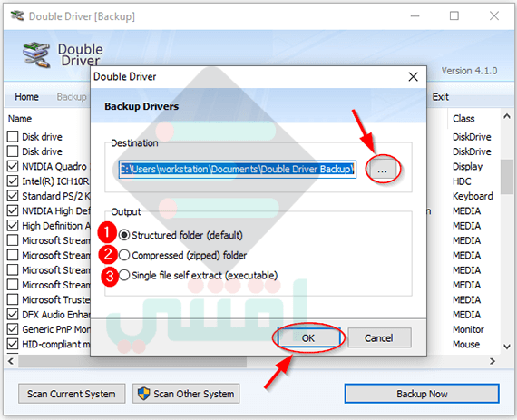Click the Keyboard class cell
The image size is (517, 420).
point(473,196)
